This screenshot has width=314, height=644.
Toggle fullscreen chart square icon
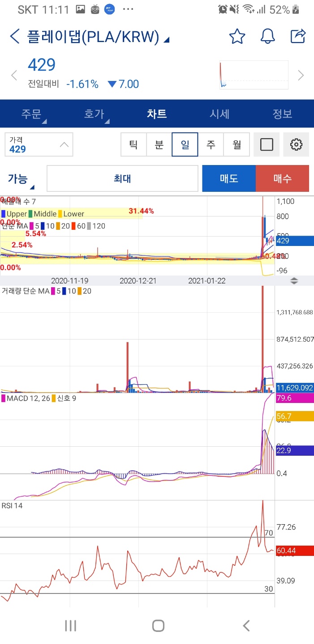pos(267,144)
